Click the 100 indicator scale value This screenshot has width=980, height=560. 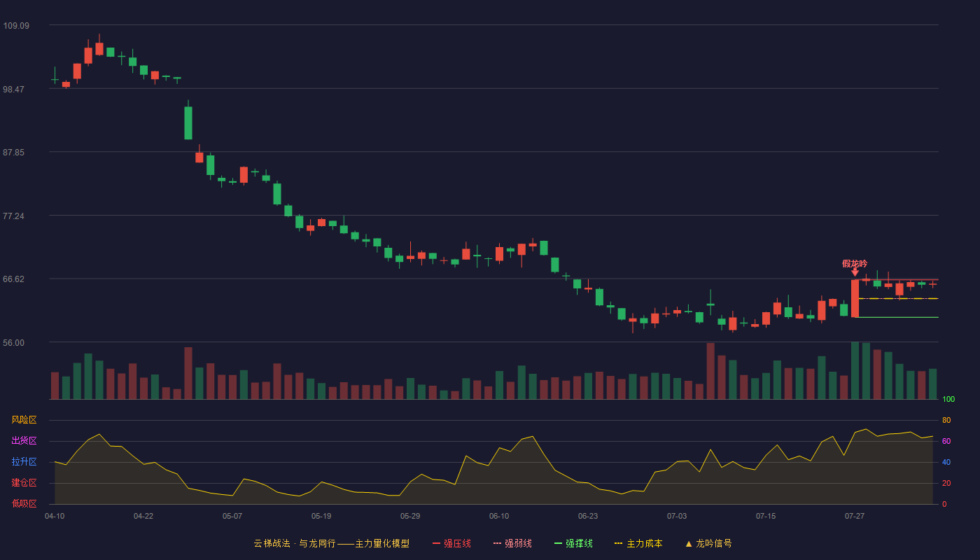[x=948, y=400]
